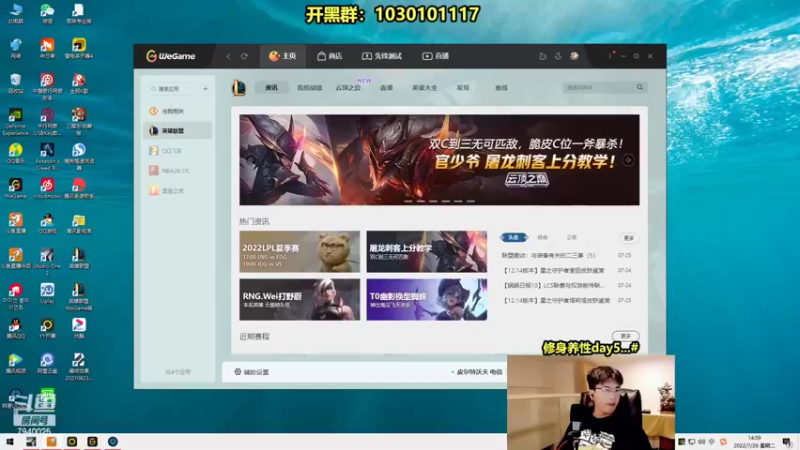Image resolution: width=800 pixels, height=450 pixels.
Task: Go back with the navigation arrow
Action: click(229, 56)
